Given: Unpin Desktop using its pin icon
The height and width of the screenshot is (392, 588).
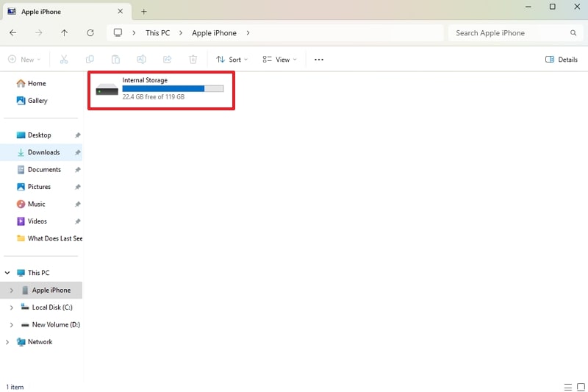Looking at the screenshot, I should click(78, 135).
